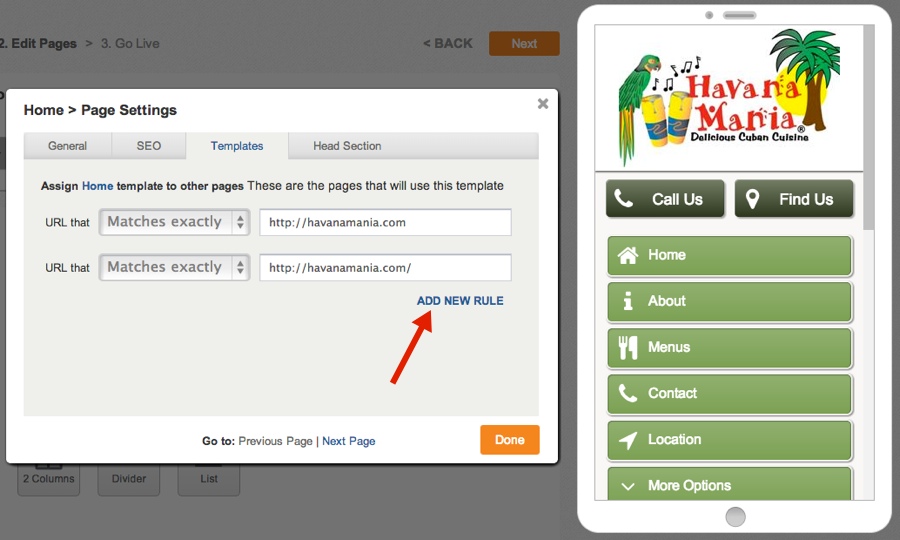Open Menus in mobile preview menu
Screen dimensions: 900x540
pyautogui.click(x=730, y=348)
